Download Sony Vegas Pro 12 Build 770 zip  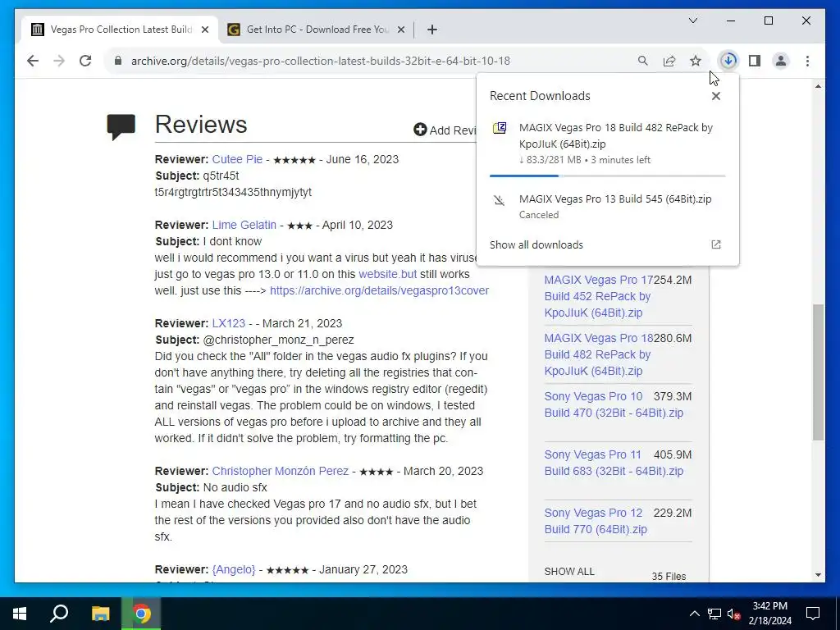(x=596, y=521)
